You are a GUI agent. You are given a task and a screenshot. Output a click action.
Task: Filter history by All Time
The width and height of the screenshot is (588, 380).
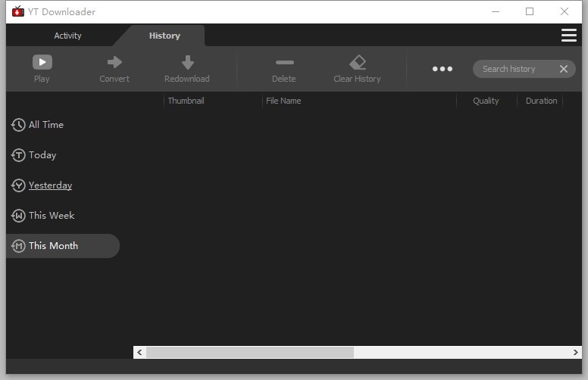click(45, 125)
